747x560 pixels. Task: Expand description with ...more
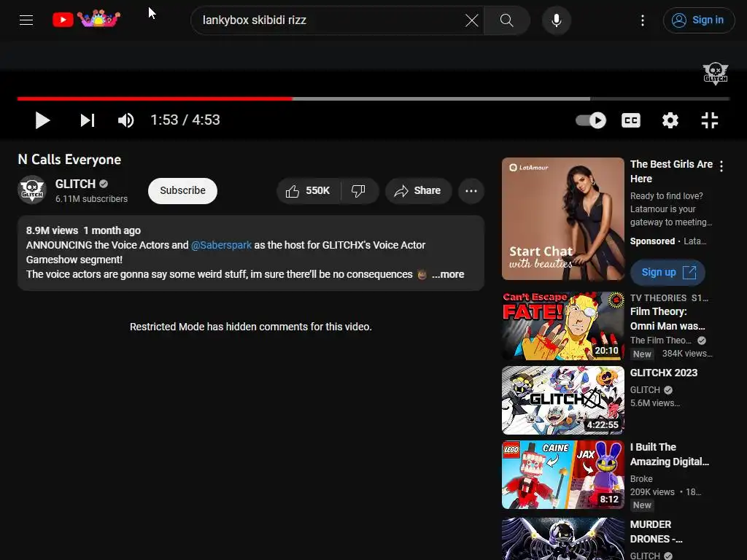(448, 274)
